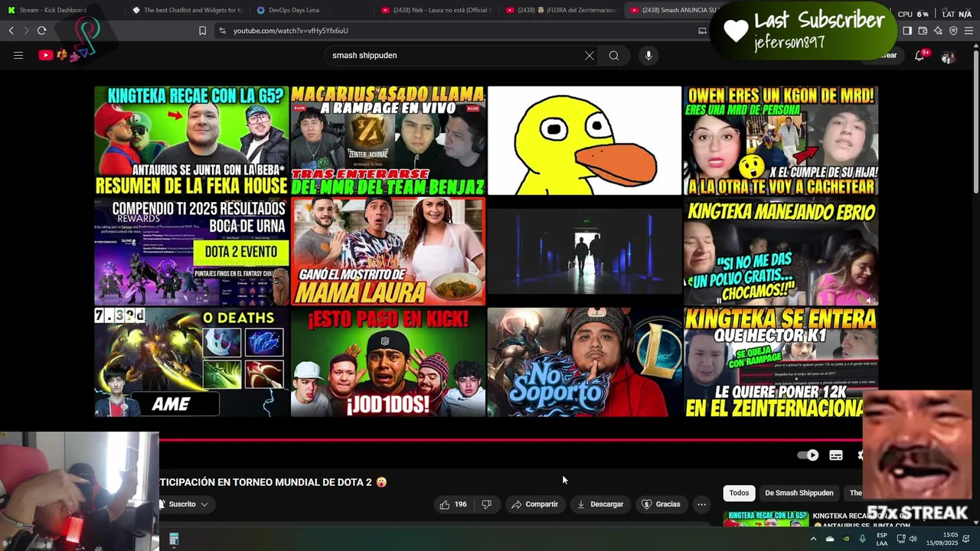
Task: Open KINGTEKA RECAE CON LA G5 thumbnail
Action: click(x=191, y=141)
